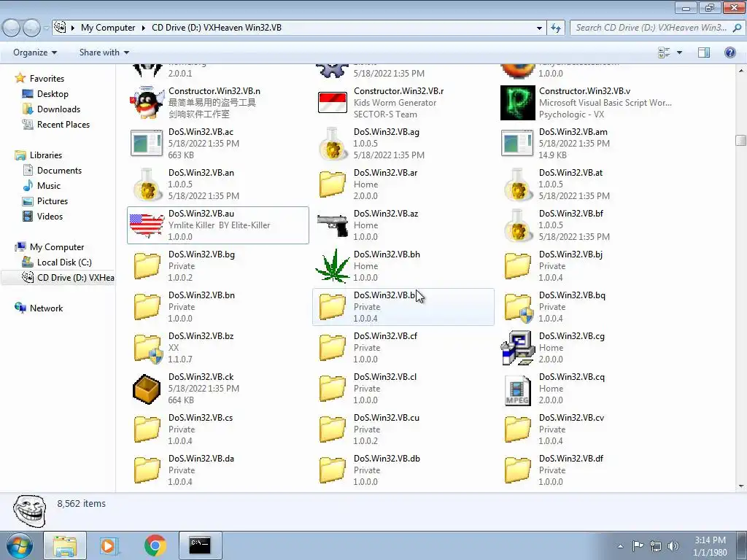Expand the arrow before My Computer breadcrumb
The width and height of the screenshot is (747, 560).
[73, 28]
